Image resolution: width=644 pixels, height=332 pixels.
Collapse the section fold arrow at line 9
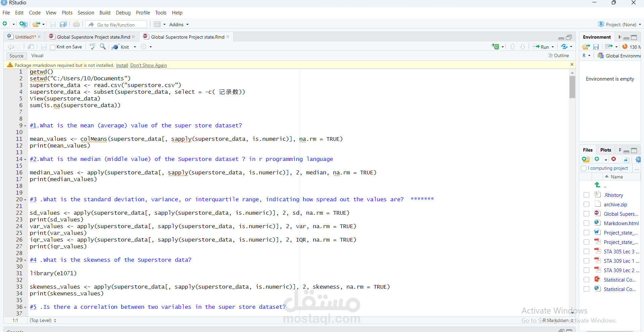point(25,126)
